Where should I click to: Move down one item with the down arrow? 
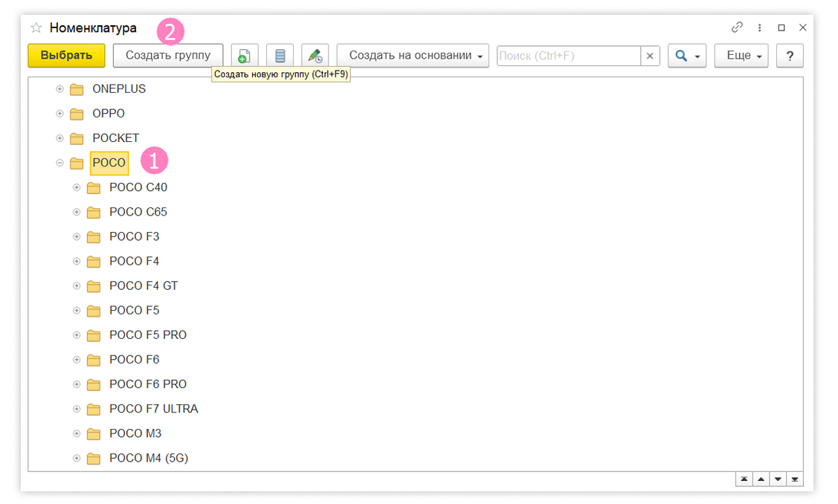[778, 479]
